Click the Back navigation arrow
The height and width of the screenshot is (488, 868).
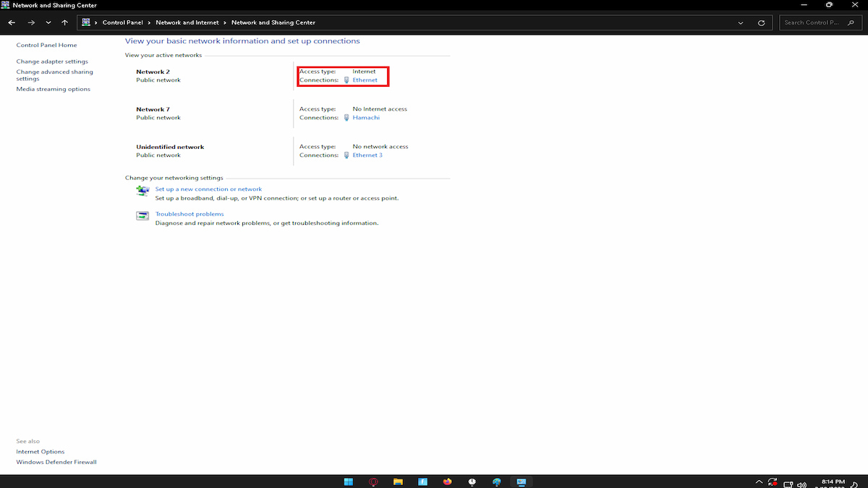point(12,22)
